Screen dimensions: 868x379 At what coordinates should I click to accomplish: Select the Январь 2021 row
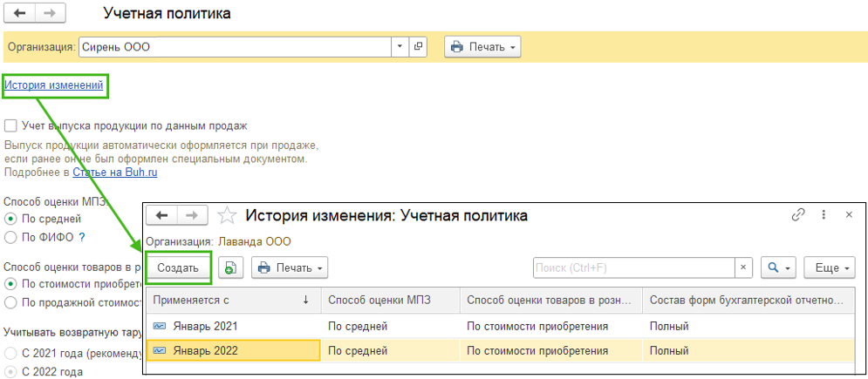coord(501,327)
